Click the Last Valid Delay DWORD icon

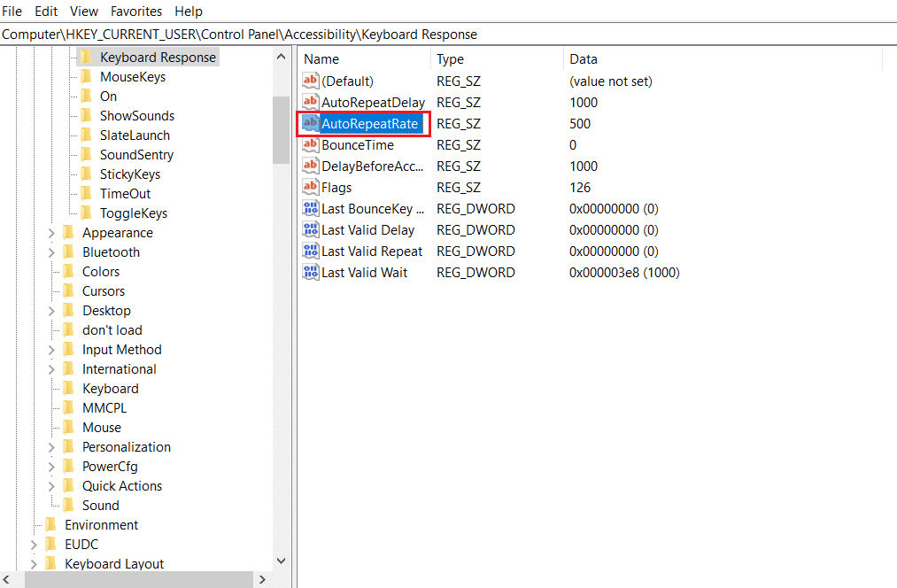[310, 229]
